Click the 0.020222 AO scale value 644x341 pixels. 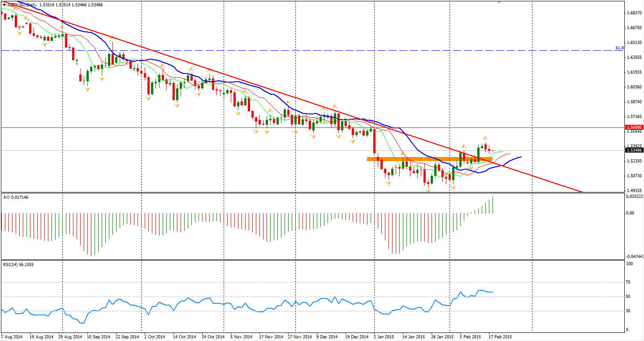(x=635, y=196)
